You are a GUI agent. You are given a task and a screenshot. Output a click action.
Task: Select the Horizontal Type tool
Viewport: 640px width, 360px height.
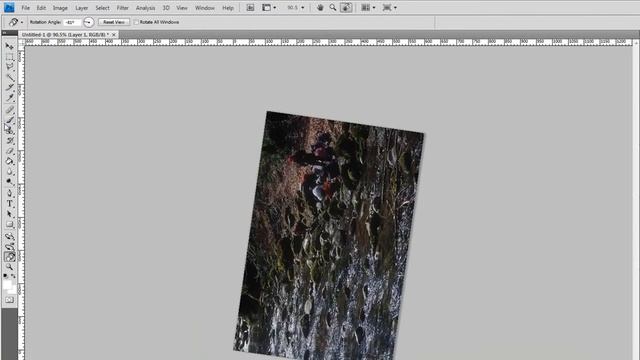(x=9, y=204)
